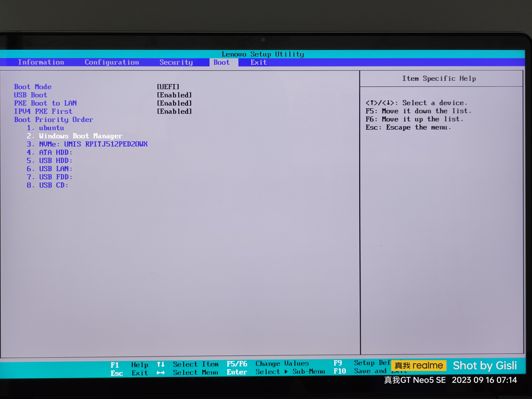Select the PXE Boot to LAN label
The width and height of the screenshot is (532, 399).
45,103
